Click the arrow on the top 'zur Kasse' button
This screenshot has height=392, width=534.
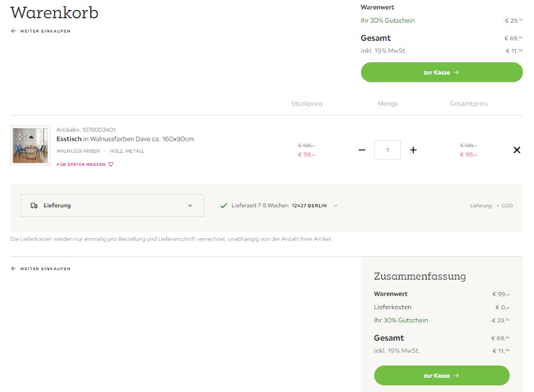tap(457, 72)
